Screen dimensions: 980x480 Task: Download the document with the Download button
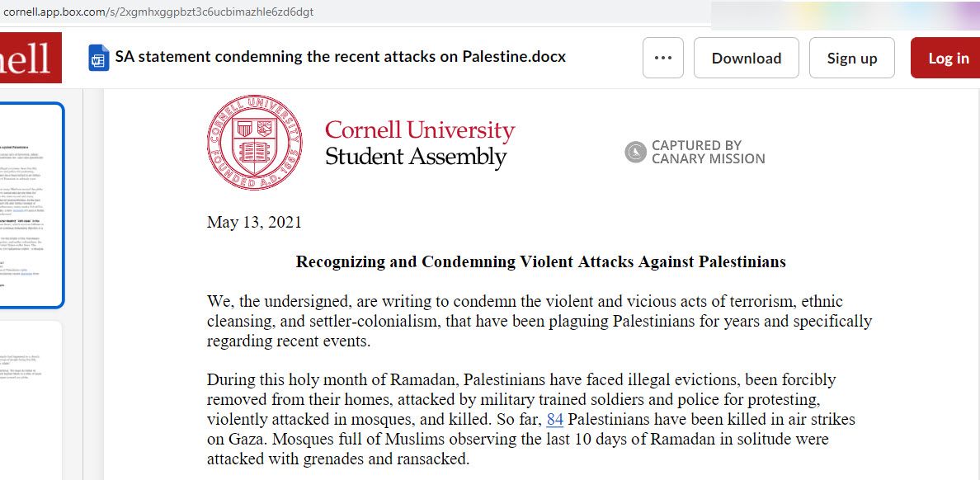tap(747, 58)
